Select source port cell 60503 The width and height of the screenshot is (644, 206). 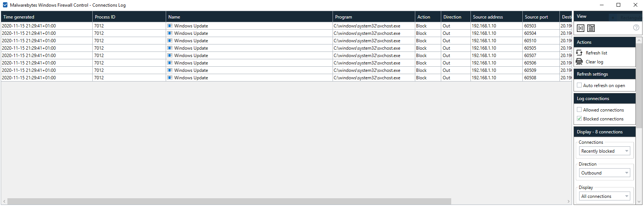point(541,26)
